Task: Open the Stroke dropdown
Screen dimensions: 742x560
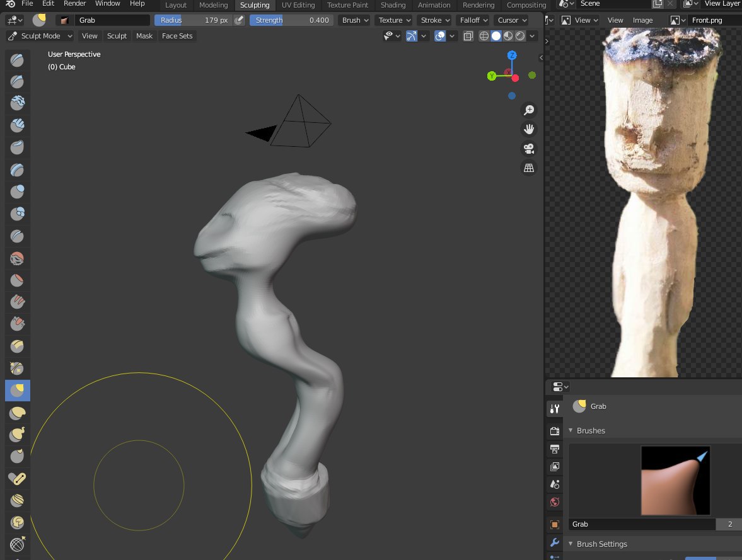Action: pos(435,20)
